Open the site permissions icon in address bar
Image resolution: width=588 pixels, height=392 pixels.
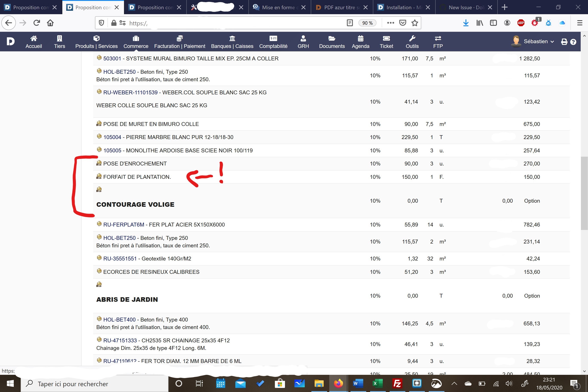pyautogui.click(x=122, y=23)
